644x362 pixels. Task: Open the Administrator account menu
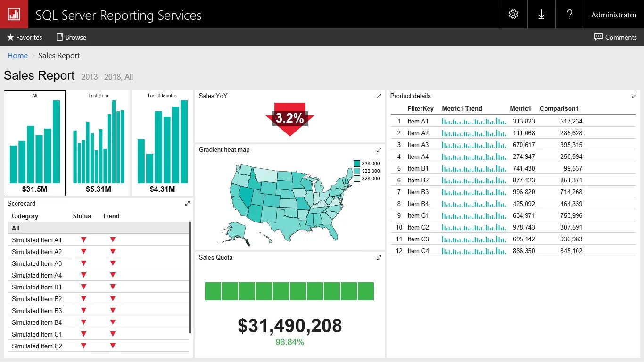[614, 14]
